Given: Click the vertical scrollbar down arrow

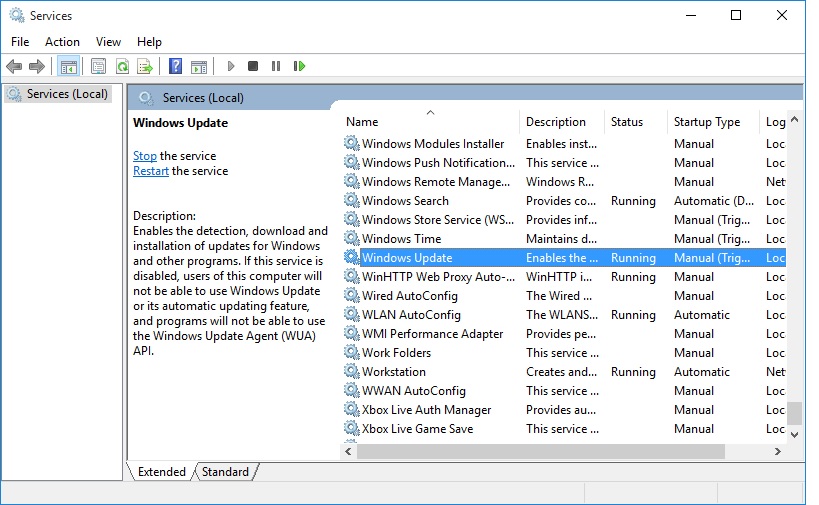Looking at the screenshot, I should tap(794, 434).
